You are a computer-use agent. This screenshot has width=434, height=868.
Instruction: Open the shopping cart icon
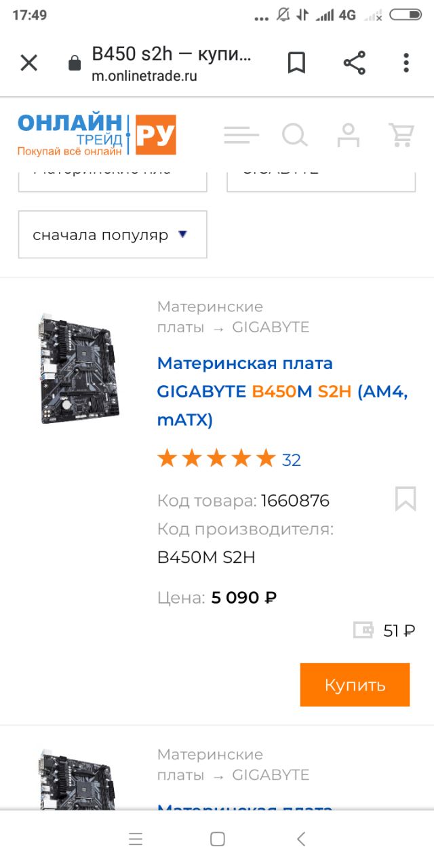[x=401, y=135]
